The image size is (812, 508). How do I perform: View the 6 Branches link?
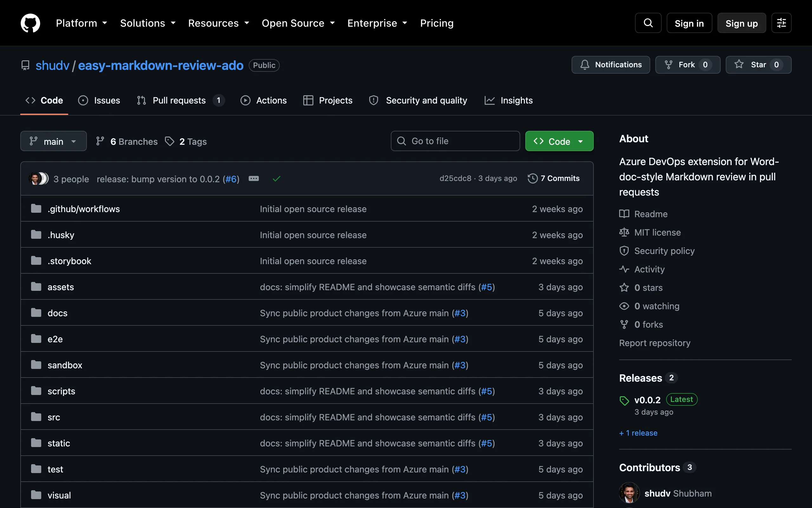127,142
